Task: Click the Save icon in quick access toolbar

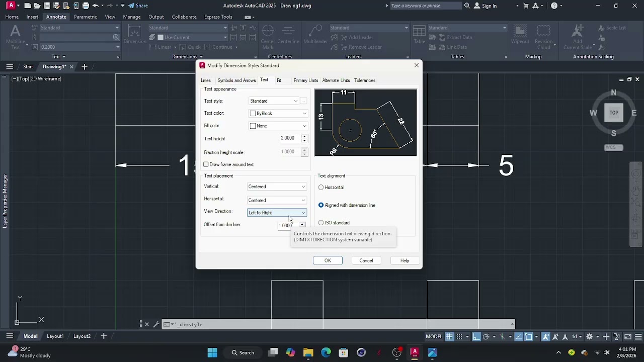Action: (x=47, y=6)
